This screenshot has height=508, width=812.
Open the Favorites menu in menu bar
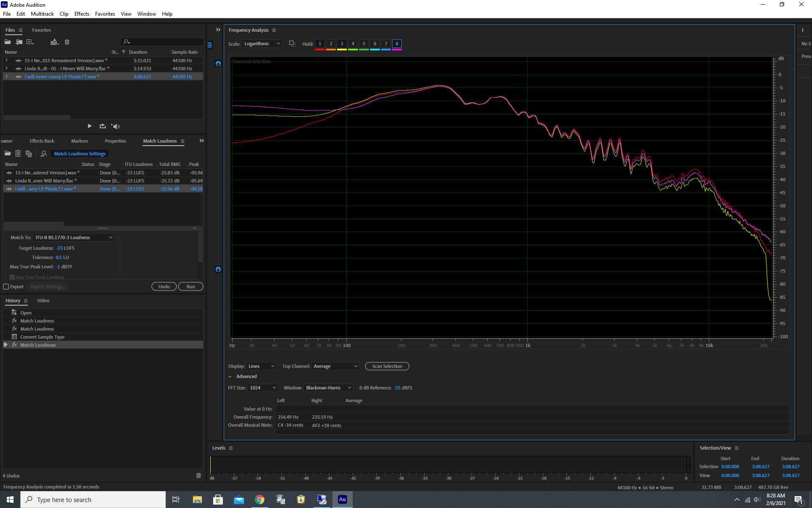click(x=105, y=14)
